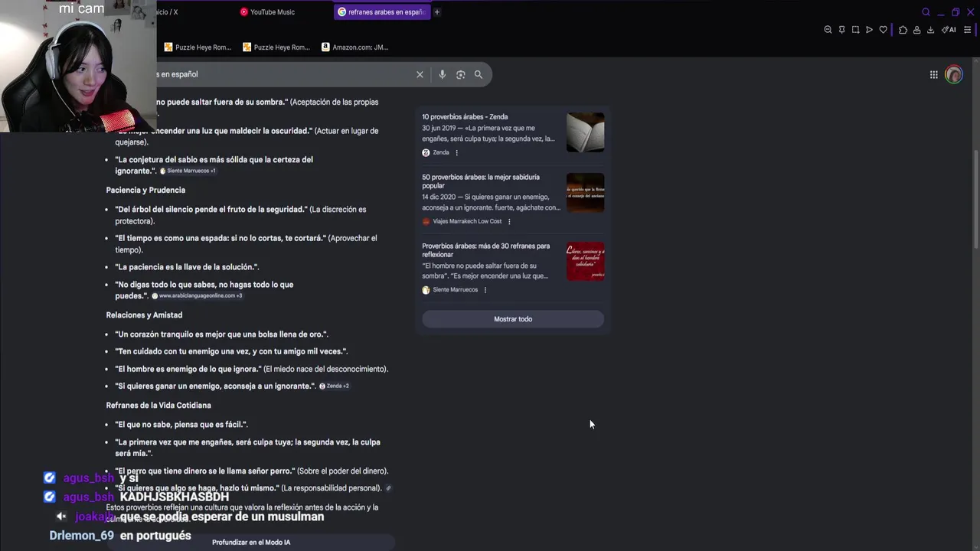Screen dimensions: 980x551
Task: Click the 'Mostrar todo' button
Action: click(513, 319)
